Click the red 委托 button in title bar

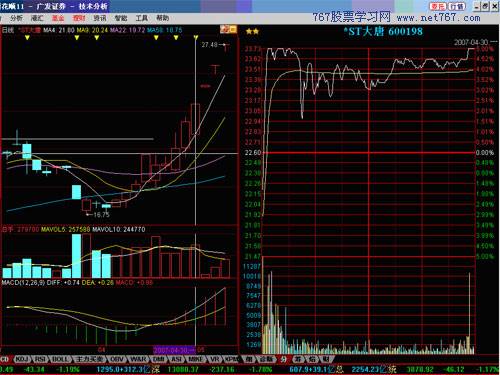[x=437, y=6]
